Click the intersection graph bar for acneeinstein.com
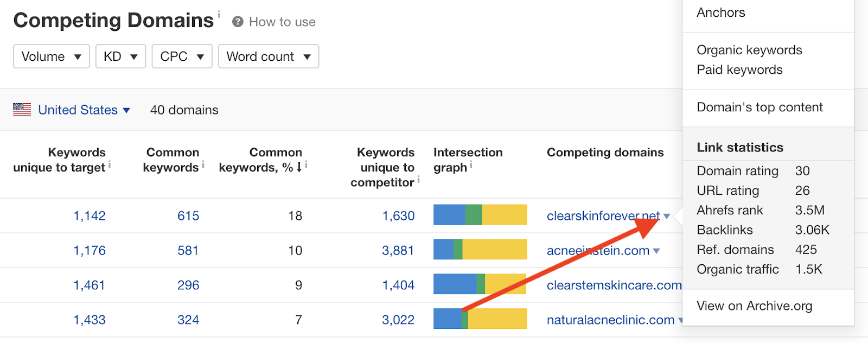This screenshot has width=868, height=343. point(480,249)
